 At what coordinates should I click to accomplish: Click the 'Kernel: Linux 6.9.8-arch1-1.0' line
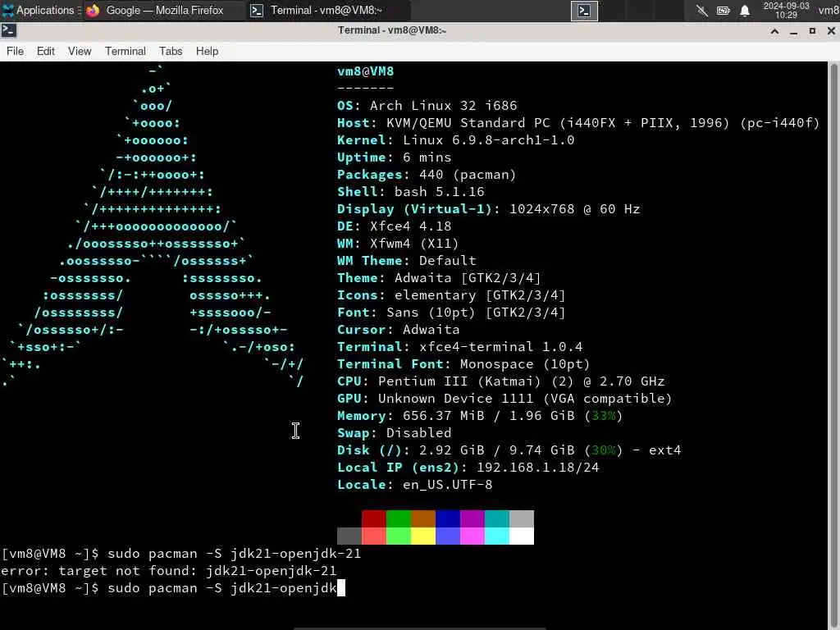[x=455, y=139]
